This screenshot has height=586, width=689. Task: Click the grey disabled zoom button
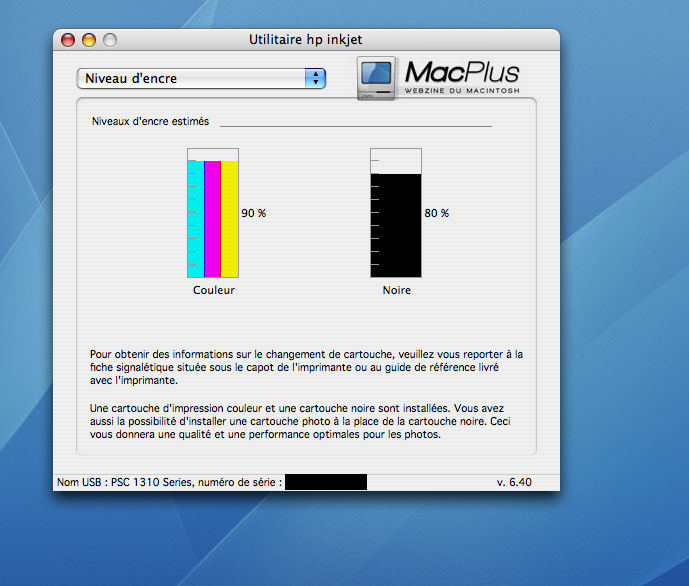tap(110, 40)
